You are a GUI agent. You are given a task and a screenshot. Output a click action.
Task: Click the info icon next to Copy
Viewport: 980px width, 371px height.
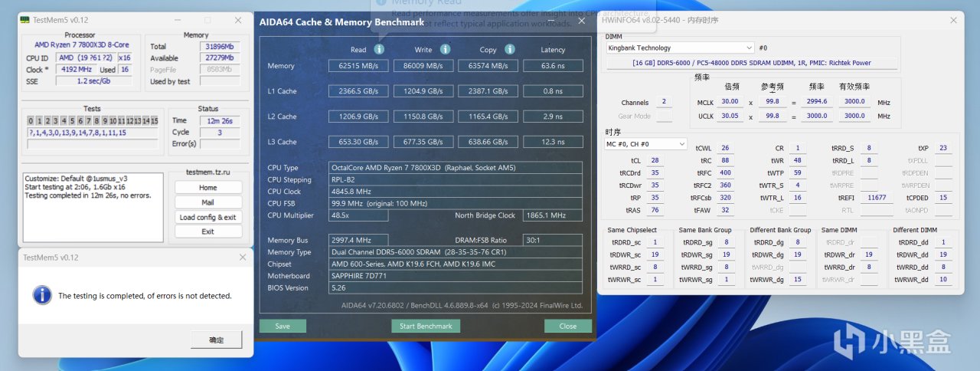click(x=509, y=49)
